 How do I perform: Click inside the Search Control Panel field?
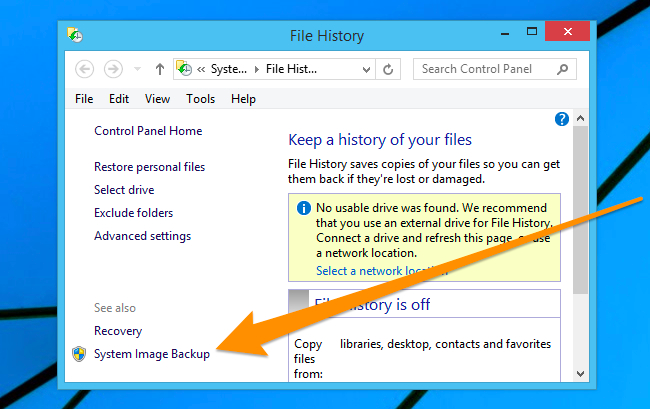coord(485,69)
